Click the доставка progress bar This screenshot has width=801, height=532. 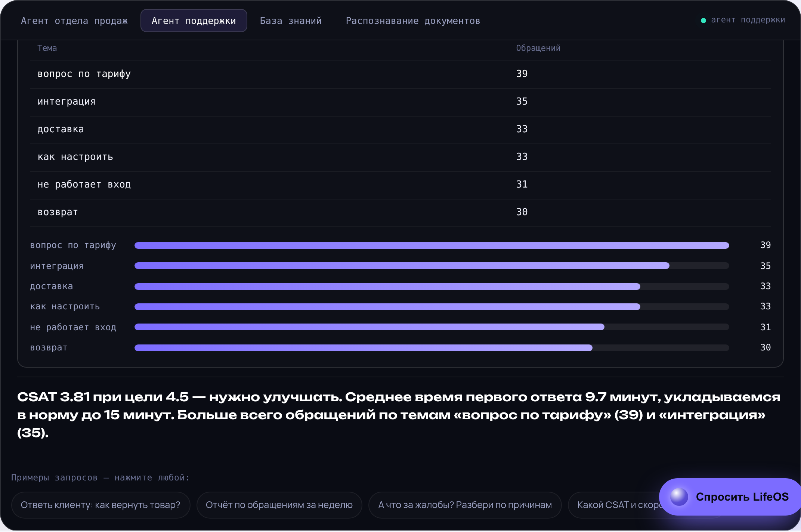click(432, 287)
